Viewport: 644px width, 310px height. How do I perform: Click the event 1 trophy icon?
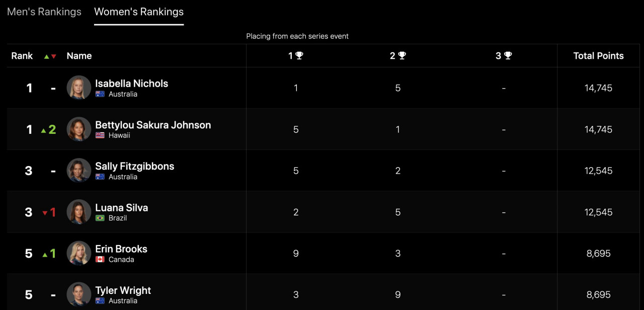click(299, 55)
